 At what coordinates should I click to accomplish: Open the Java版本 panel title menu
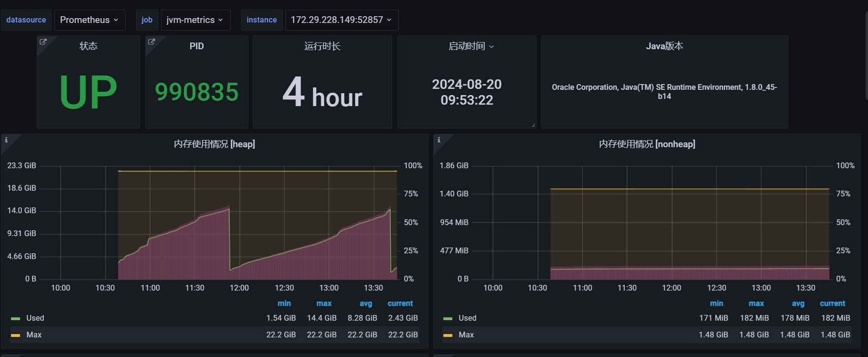(x=664, y=46)
